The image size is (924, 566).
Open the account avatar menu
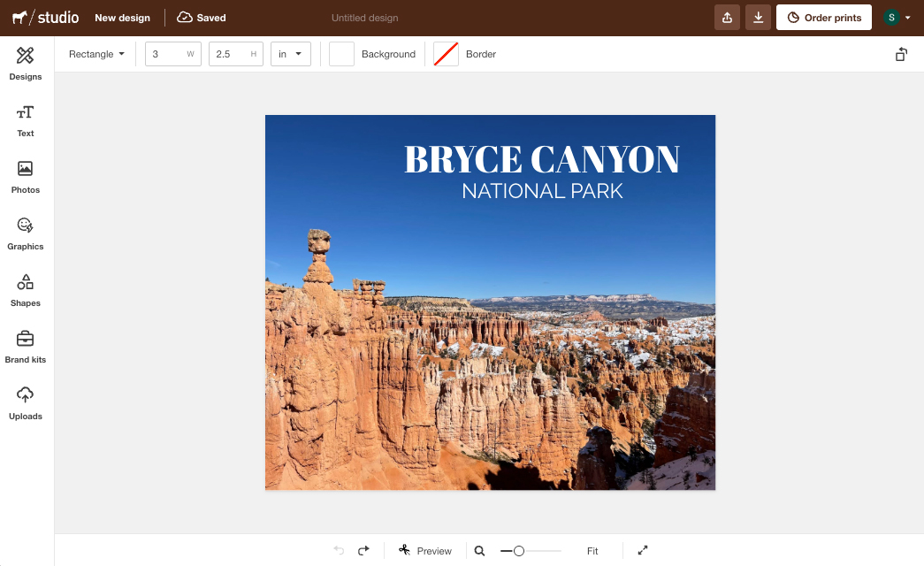(x=895, y=17)
